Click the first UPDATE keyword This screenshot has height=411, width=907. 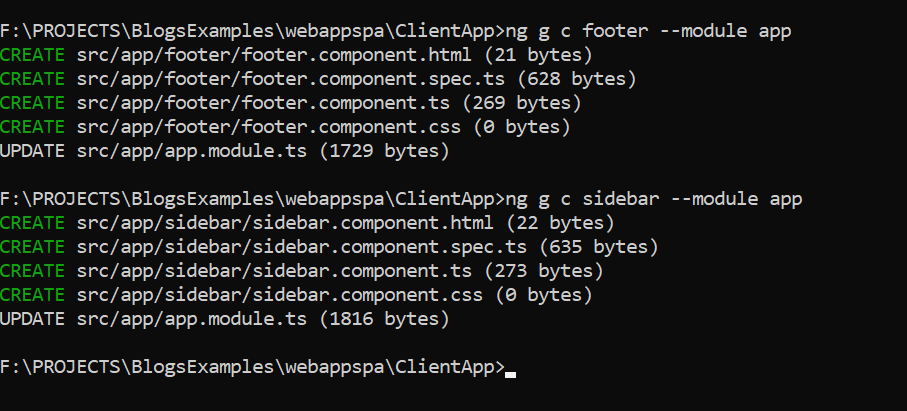pyautogui.click(x=33, y=151)
